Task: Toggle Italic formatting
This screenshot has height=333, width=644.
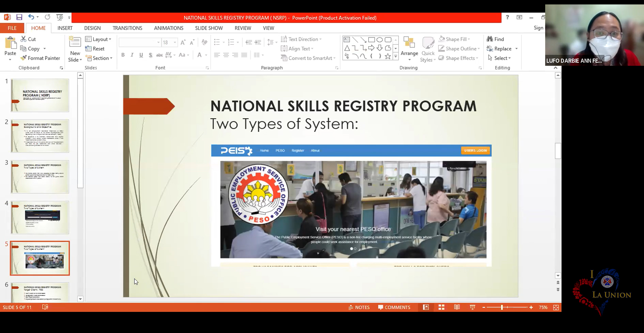Action: pos(132,55)
